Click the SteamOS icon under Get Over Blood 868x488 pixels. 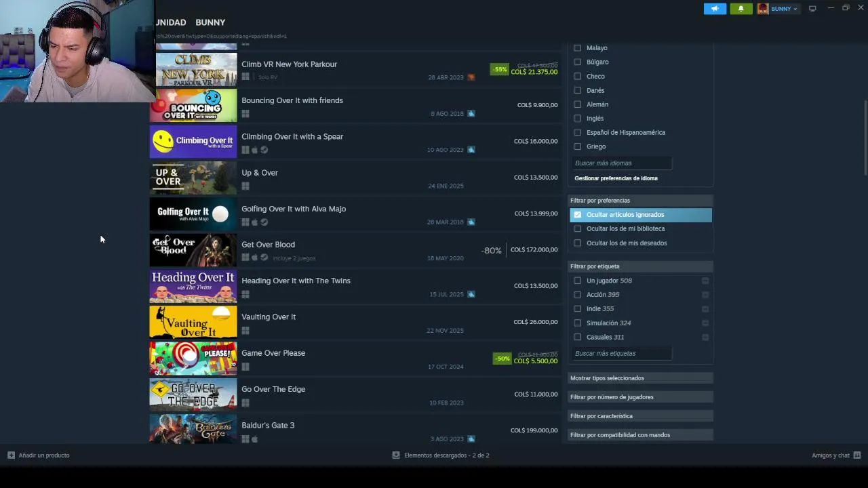tap(264, 258)
